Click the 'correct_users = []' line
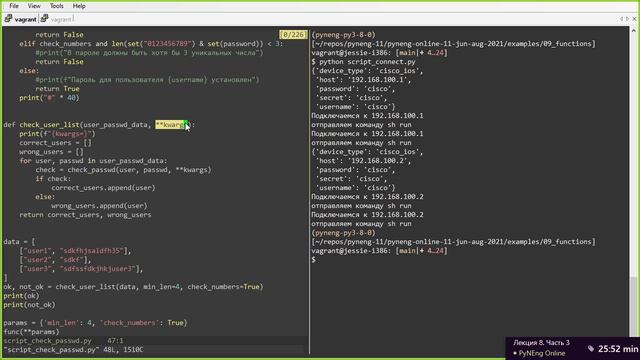The image size is (640, 360). pos(56,142)
